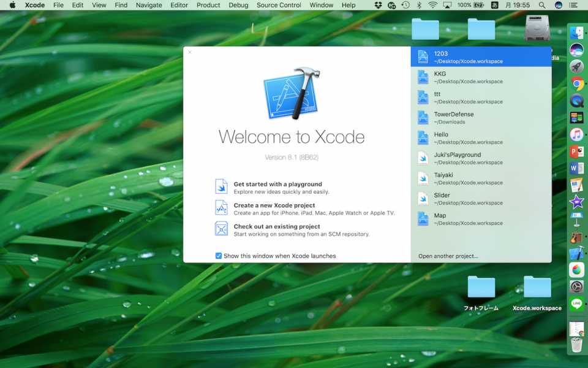Screen dimensions: 588x368
Task: Click the Apple menu logo
Action: (12, 5)
